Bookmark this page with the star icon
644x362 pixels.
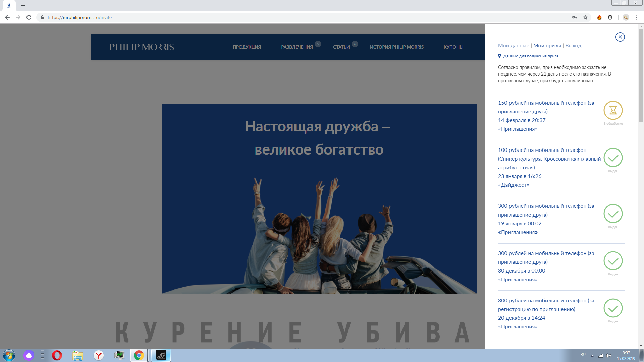point(585,17)
